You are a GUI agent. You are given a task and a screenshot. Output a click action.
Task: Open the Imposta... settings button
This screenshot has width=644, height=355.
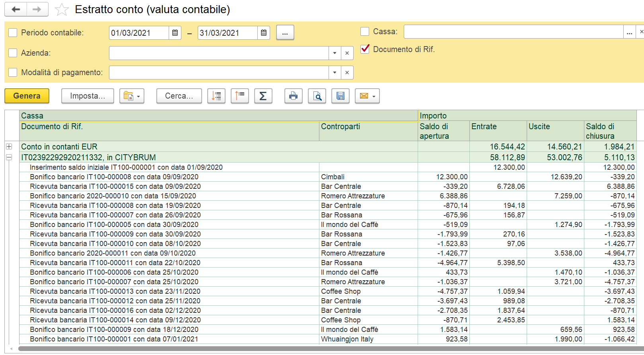pyautogui.click(x=88, y=96)
